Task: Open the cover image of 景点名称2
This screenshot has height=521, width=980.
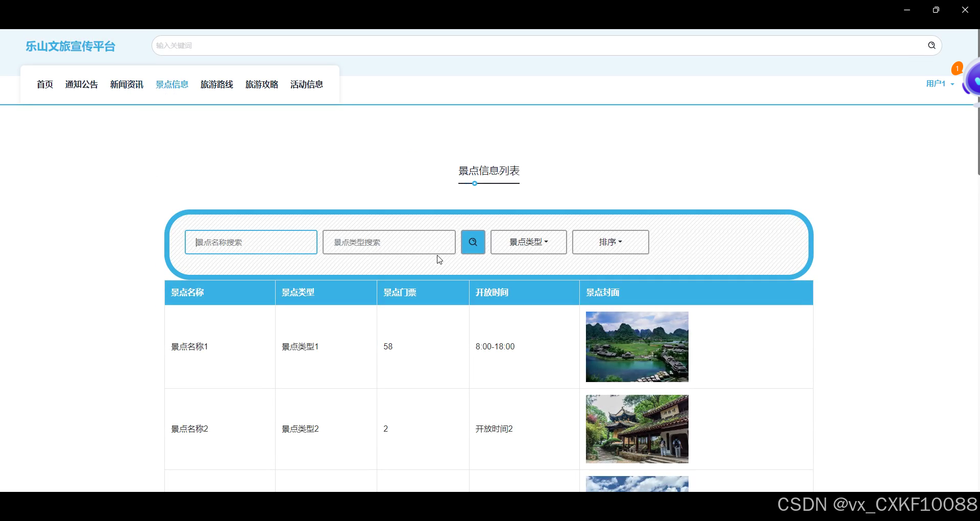Action: coord(637,429)
